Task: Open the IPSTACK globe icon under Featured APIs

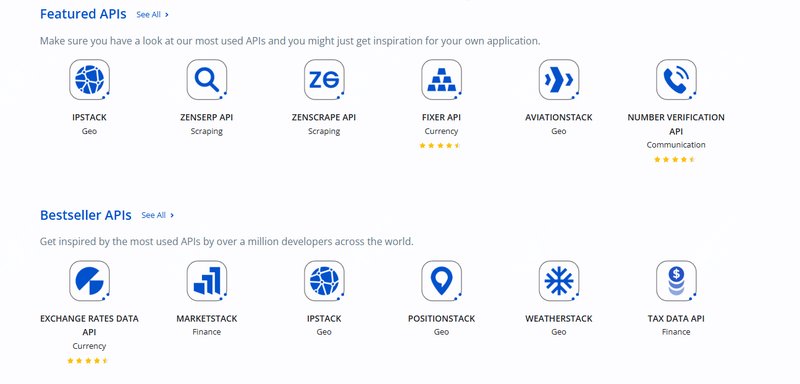Action: pyautogui.click(x=89, y=80)
